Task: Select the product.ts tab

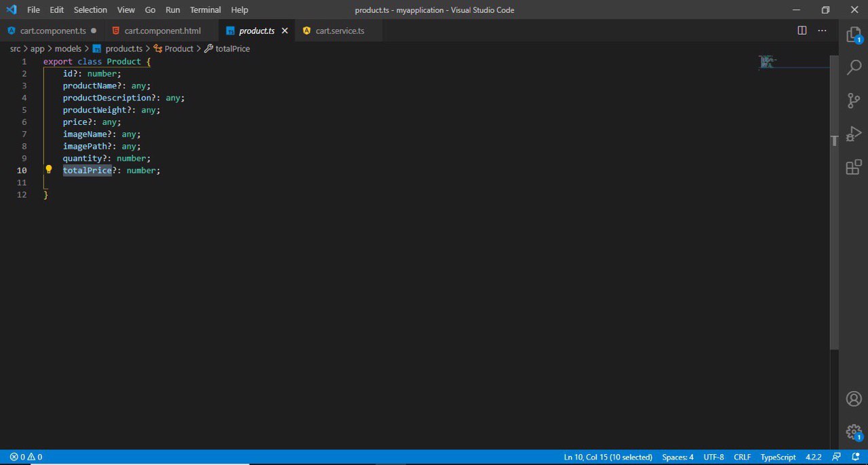Action: [256, 31]
